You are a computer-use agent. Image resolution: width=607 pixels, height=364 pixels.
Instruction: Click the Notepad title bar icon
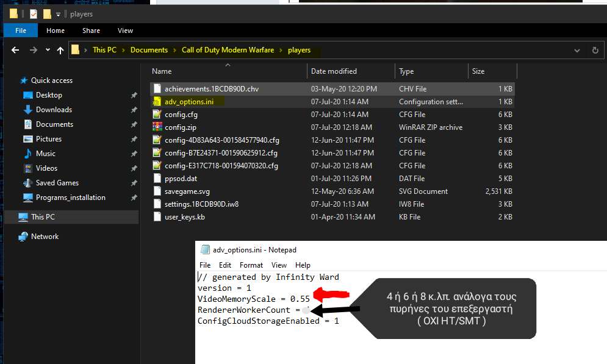point(205,250)
